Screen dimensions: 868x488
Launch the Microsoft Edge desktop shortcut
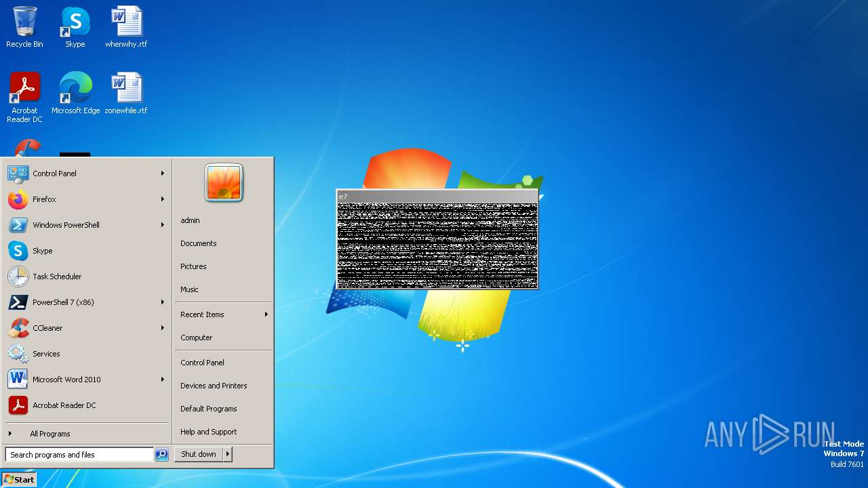[x=75, y=93]
